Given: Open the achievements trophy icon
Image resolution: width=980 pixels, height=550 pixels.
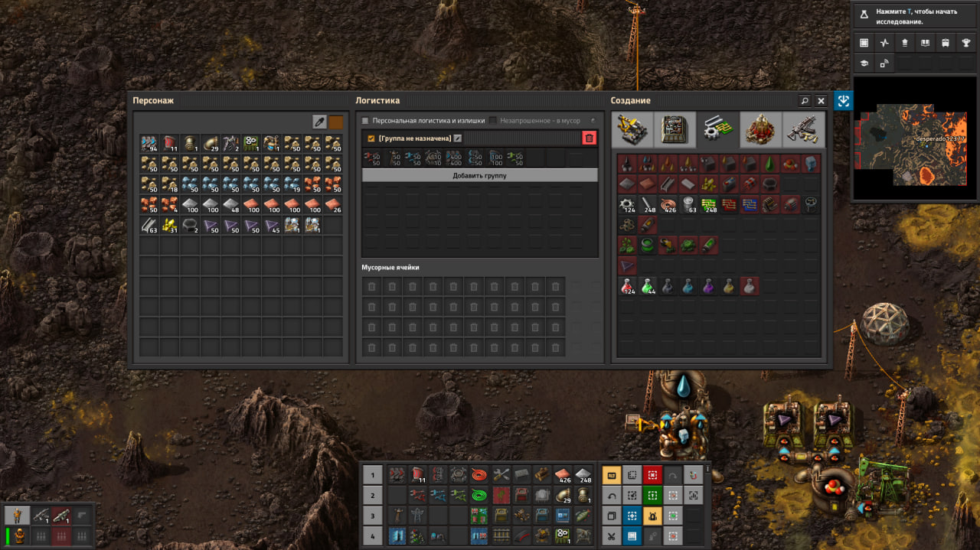Looking at the screenshot, I should pos(967,43).
